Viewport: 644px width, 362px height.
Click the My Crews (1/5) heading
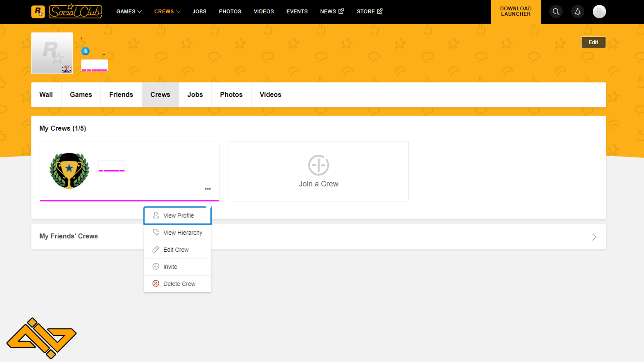(63, 128)
